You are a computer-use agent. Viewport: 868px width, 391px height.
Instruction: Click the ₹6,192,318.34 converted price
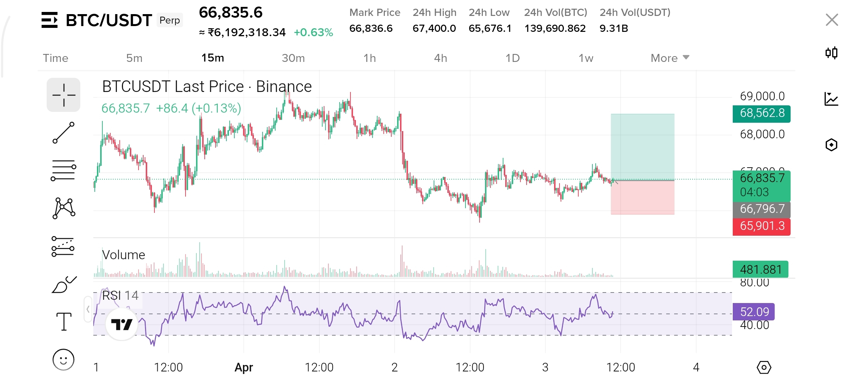click(x=242, y=33)
